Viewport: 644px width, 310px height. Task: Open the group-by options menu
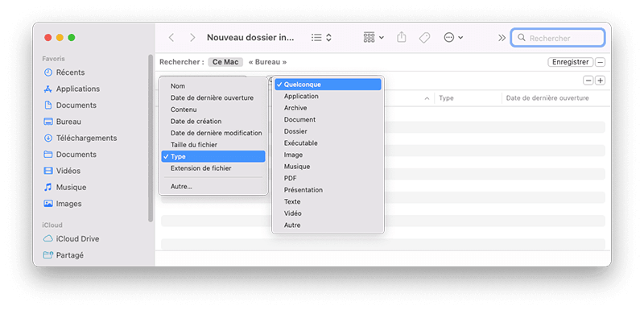tap(374, 38)
